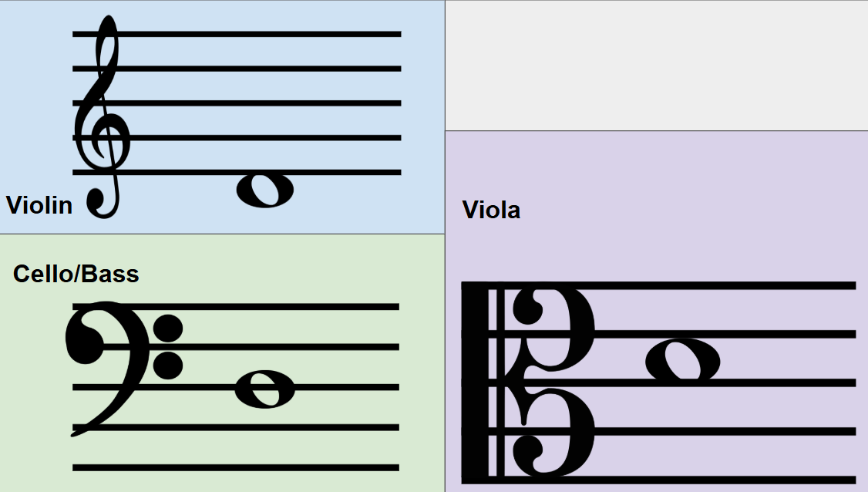Click the top line of the violin staff
868x492 pixels.
[237, 35]
